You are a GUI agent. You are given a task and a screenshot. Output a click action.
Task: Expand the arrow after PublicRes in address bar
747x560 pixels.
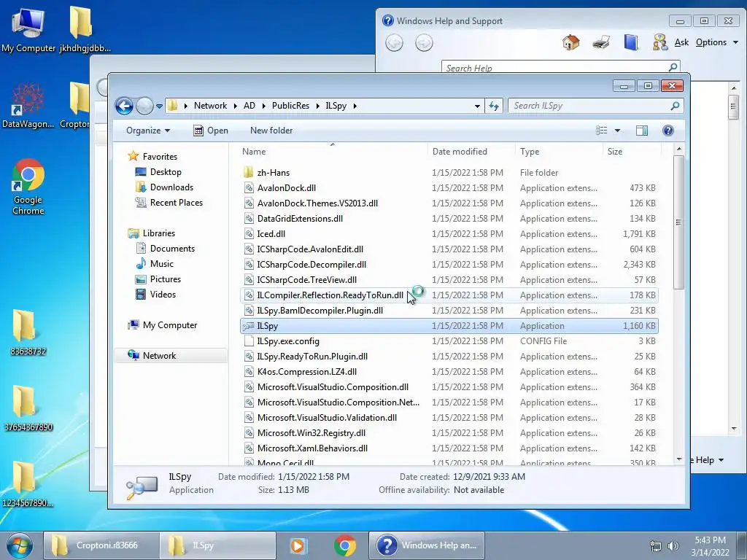318,106
